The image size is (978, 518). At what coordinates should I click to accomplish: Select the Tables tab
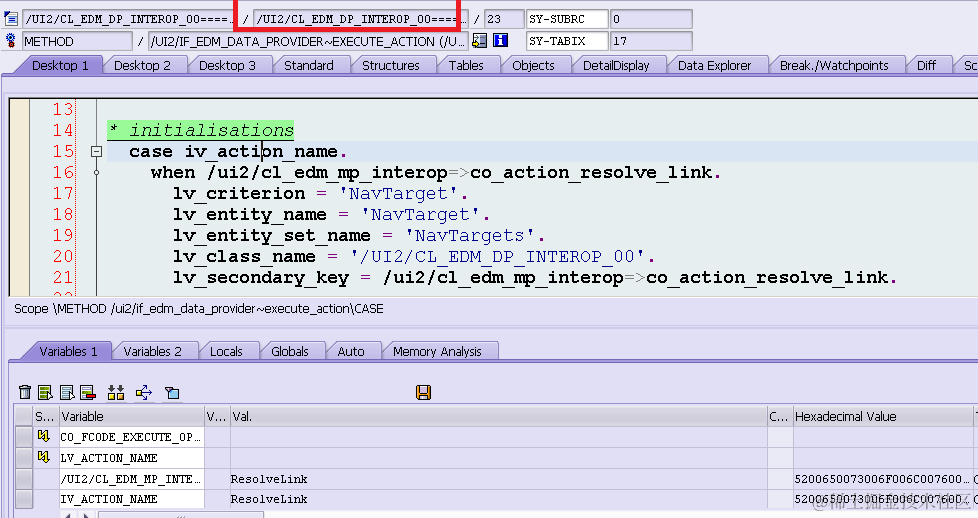(466, 66)
